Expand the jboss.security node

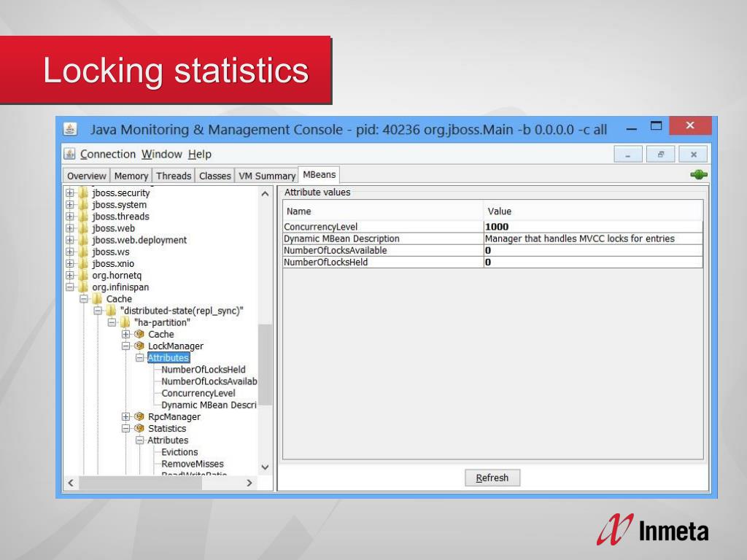click(70, 192)
